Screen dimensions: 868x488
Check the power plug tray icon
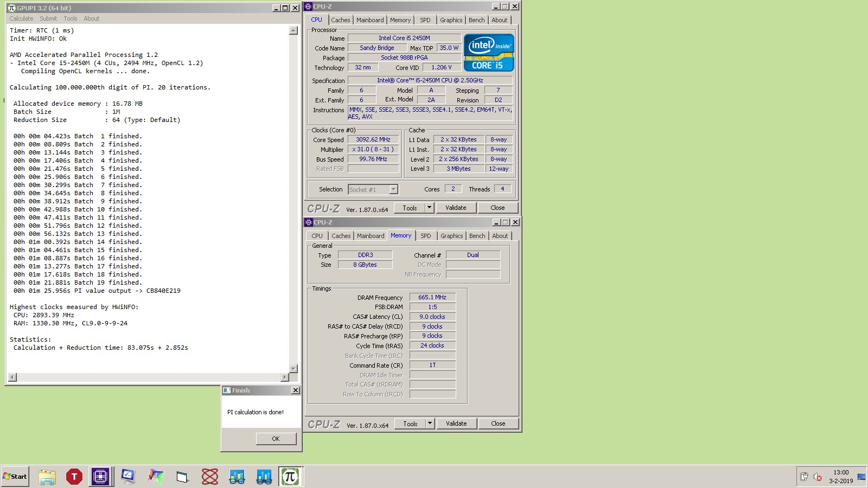805,477
